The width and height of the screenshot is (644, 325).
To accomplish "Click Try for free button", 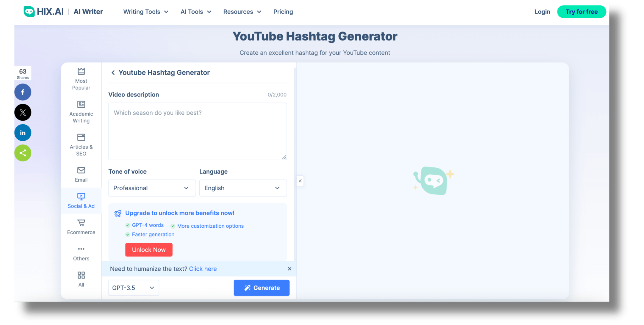I will coord(581,12).
